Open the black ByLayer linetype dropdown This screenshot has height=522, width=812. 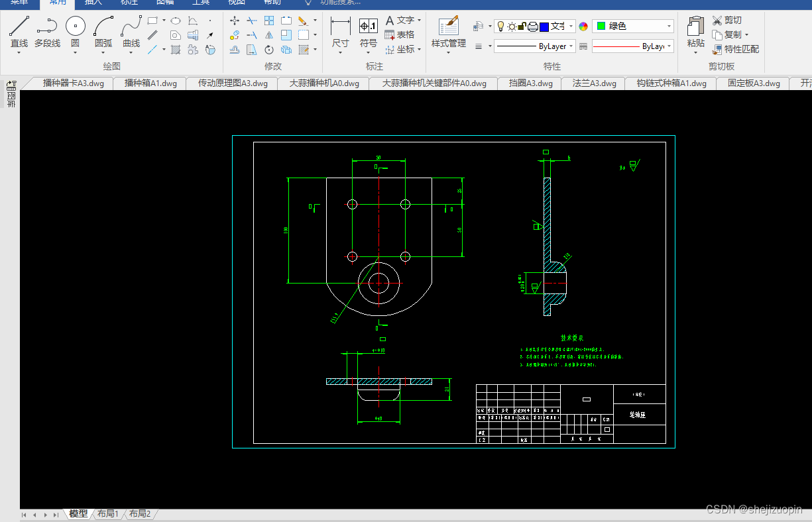tap(571, 46)
